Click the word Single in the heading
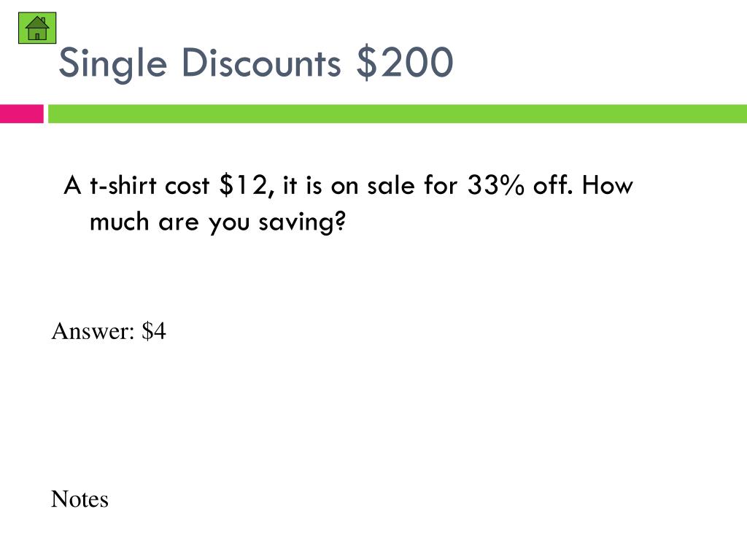747x560 pixels. pyautogui.click(x=113, y=64)
